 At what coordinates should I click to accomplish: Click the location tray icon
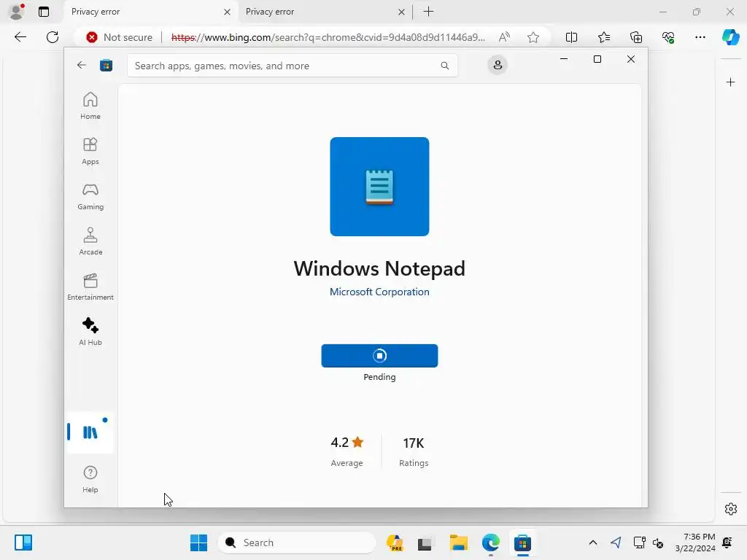pos(616,542)
